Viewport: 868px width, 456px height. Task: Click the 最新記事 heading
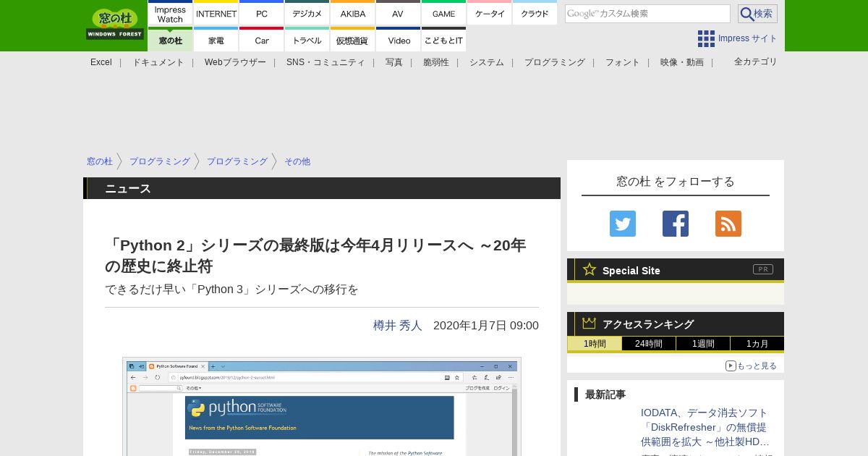tap(605, 394)
